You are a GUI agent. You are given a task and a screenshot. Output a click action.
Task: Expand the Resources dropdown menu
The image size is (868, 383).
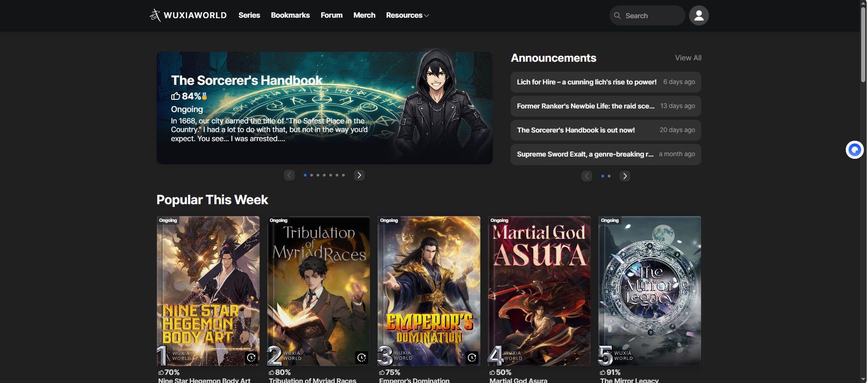coord(407,15)
